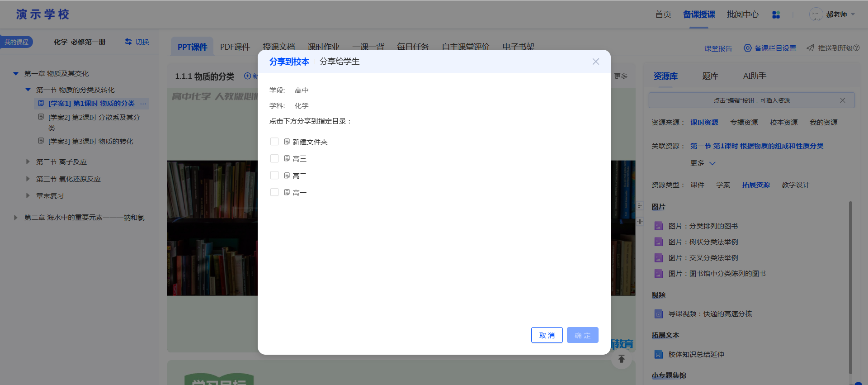Tick the 高二 folder checkbox
Screen dimensions: 868x385
[x=274, y=175]
